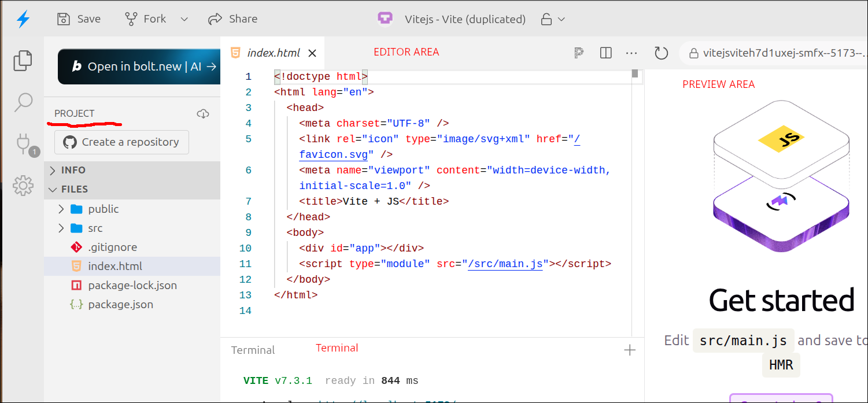This screenshot has width=868, height=403.
Task: Click Save in the top toolbar
Action: [x=79, y=19]
